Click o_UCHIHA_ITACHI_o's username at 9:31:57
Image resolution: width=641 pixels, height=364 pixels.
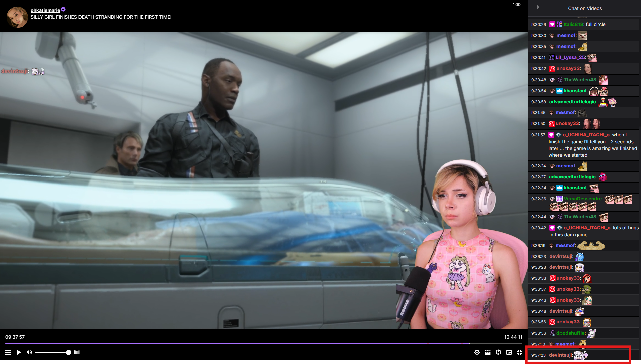tap(586, 135)
